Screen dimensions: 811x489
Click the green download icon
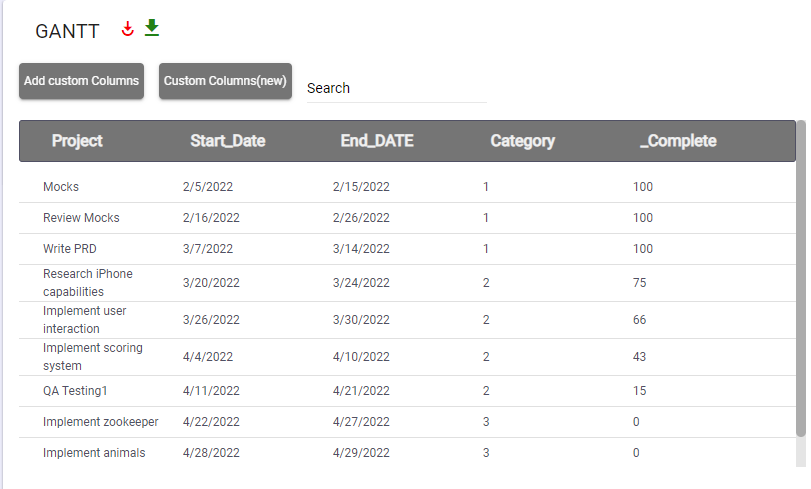[152, 27]
